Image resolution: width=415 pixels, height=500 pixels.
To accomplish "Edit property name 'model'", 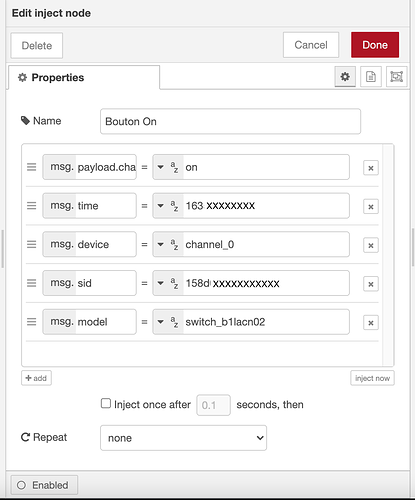I will tap(106, 322).
